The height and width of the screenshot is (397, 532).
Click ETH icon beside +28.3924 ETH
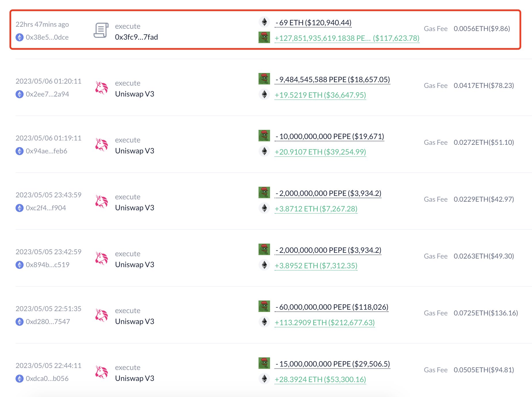click(x=264, y=379)
